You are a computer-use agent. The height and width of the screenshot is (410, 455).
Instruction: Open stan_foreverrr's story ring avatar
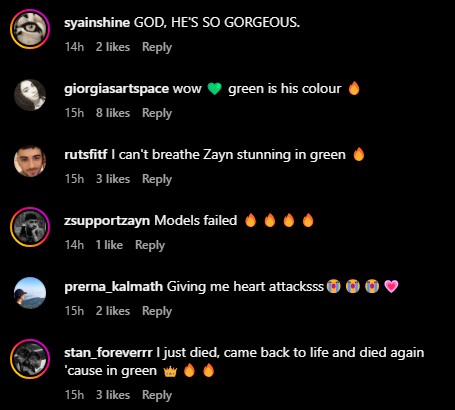coord(30,359)
